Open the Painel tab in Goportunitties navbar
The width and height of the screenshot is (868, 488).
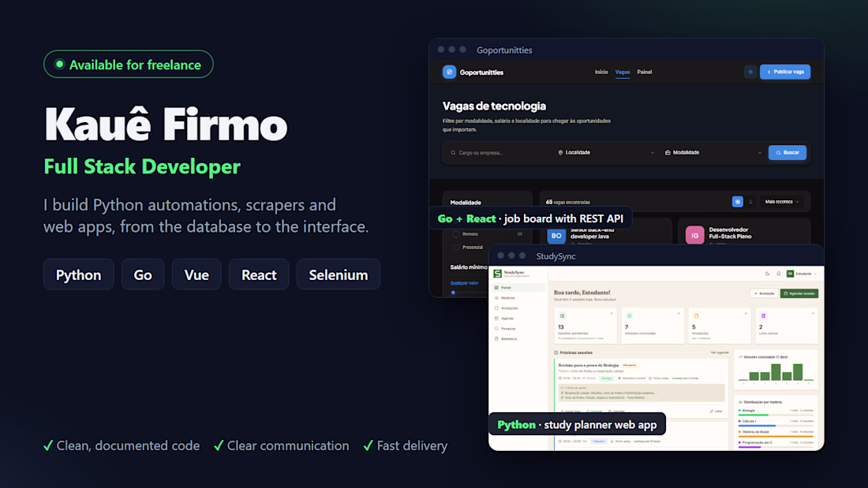(x=645, y=72)
